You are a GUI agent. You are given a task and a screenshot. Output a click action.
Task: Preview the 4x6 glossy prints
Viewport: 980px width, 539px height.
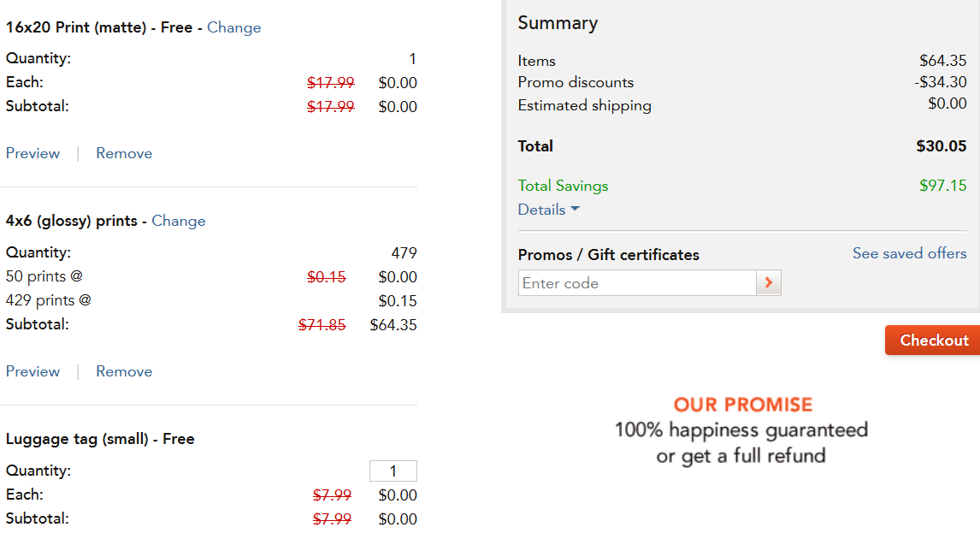pos(32,370)
